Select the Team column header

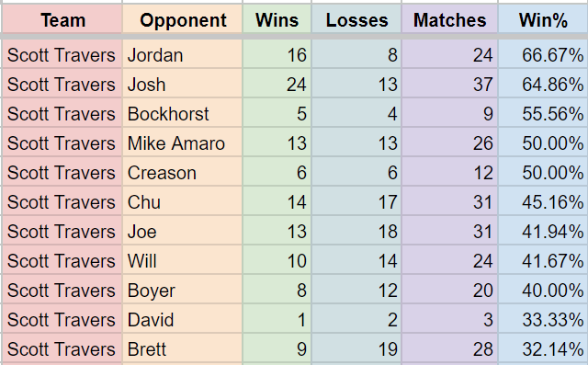pos(62,19)
